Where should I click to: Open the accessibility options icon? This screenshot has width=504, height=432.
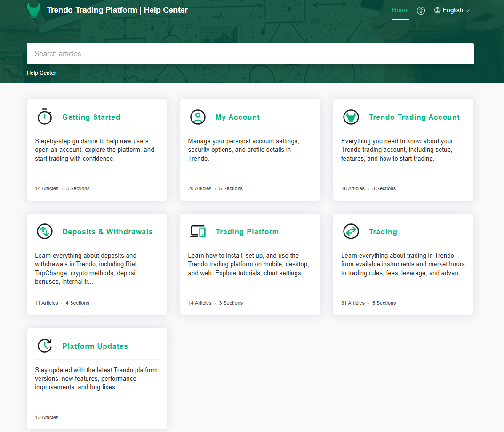click(421, 11)
